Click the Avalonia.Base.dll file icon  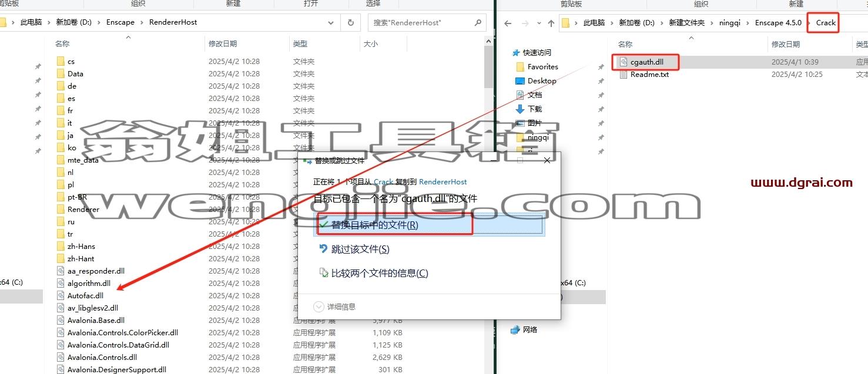[61, 320]
